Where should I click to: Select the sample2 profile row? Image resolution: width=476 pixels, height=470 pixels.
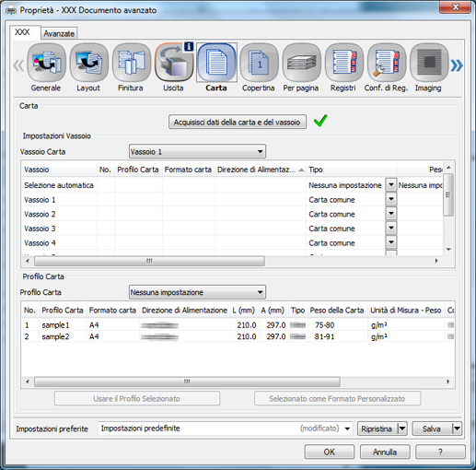point(238,336)
